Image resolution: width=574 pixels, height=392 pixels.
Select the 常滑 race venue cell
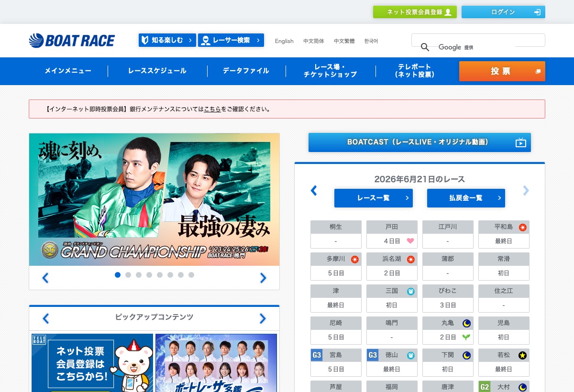pos(504,266)
